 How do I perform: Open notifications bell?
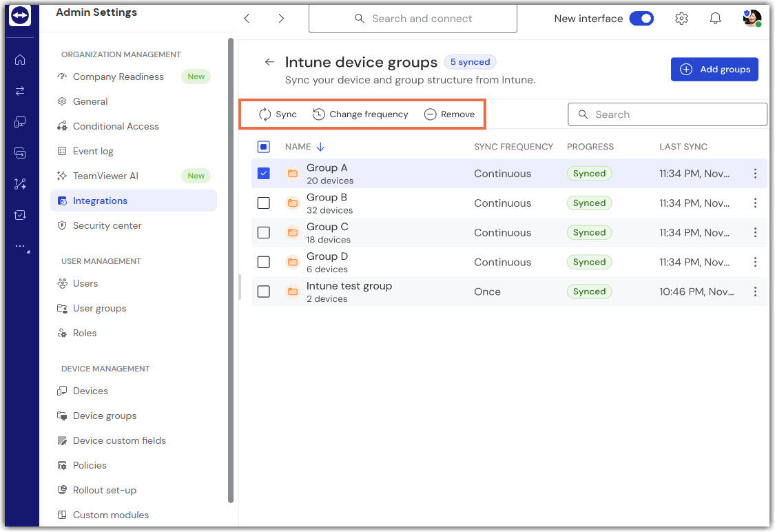click(x=714, y=19)
